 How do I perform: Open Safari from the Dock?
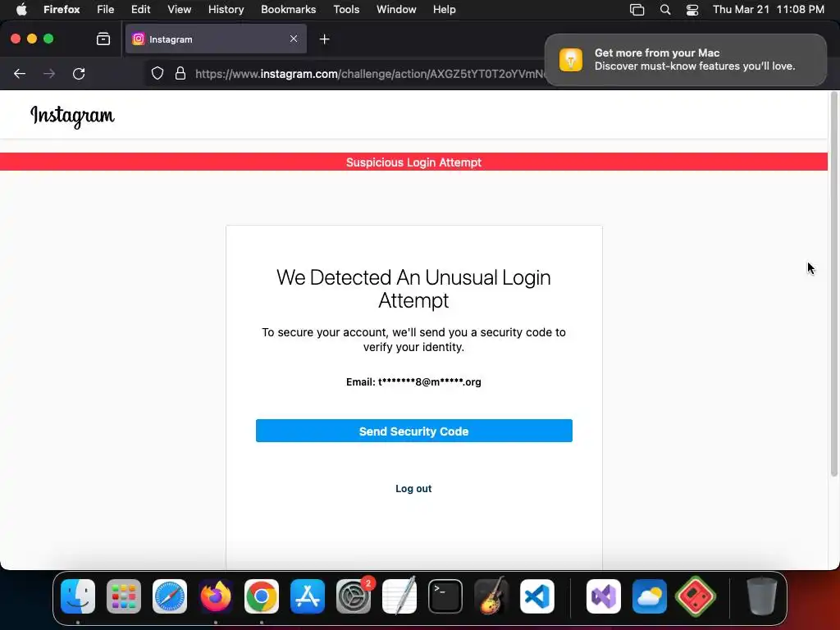(170, 596)
